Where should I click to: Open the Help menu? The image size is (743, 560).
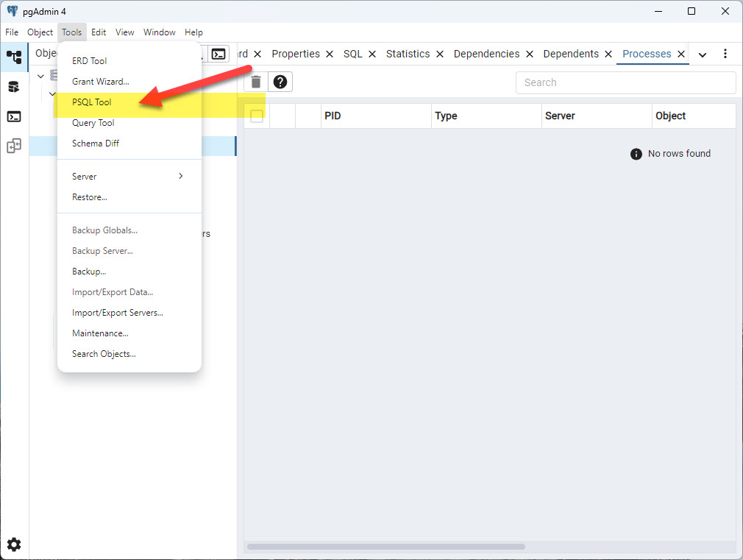193,32
